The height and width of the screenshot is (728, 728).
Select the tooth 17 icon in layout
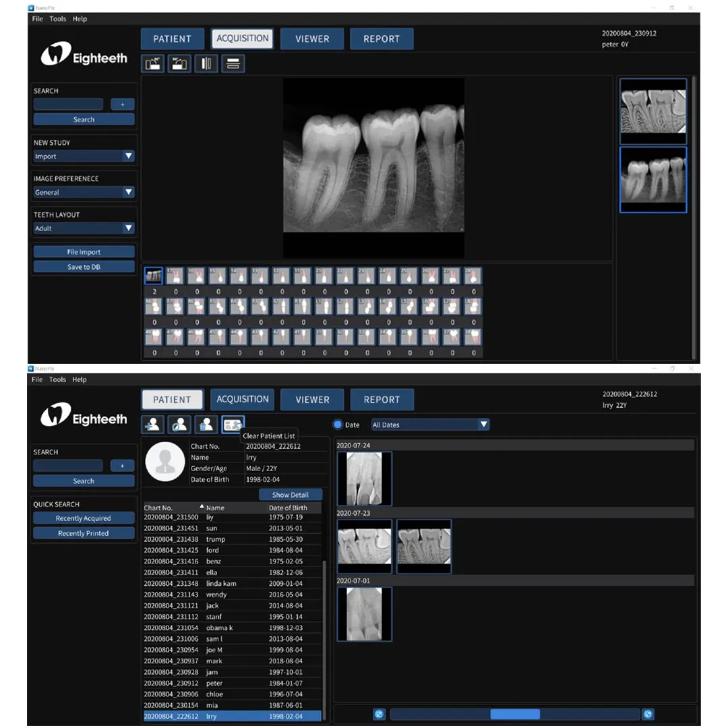click(175, 276)
